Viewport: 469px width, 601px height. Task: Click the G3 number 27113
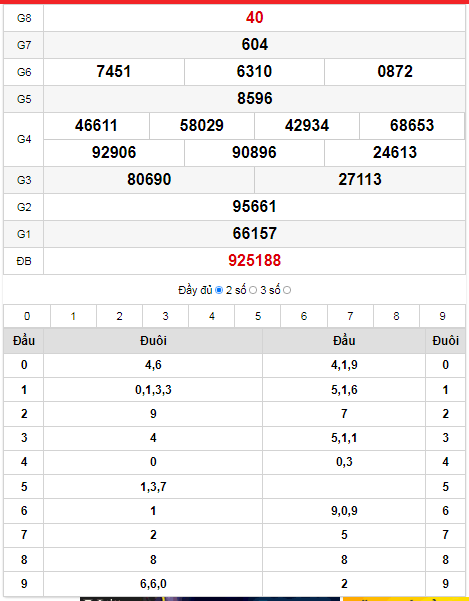point(360,179)
